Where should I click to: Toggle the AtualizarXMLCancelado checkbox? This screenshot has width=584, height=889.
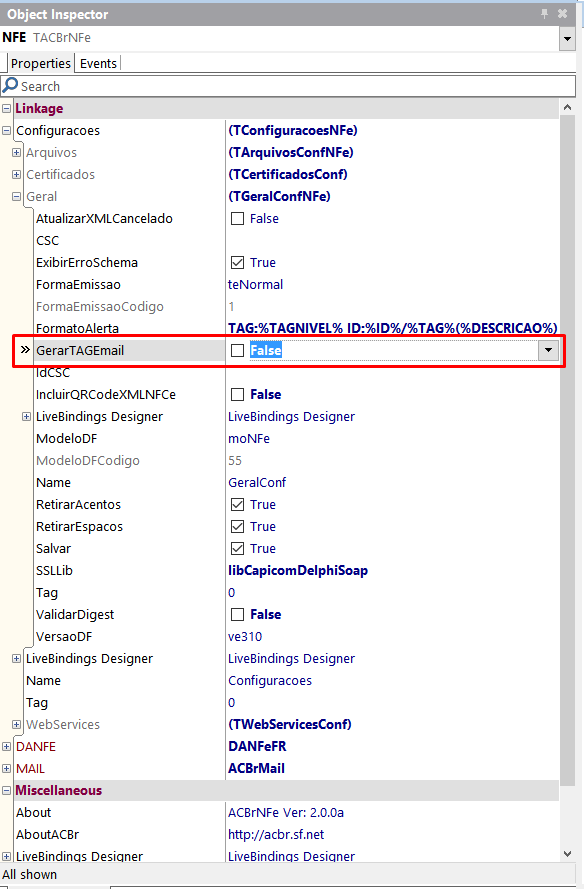(238, 218)
